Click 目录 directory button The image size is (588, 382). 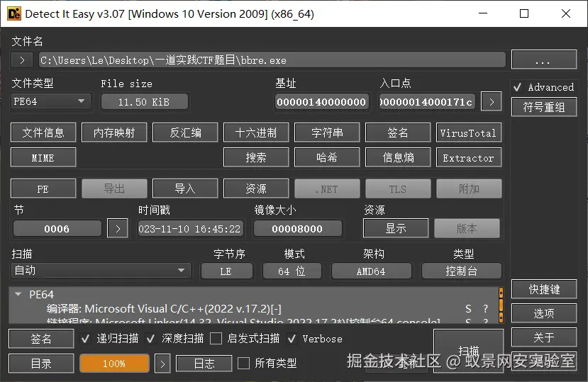tap(41, 364)
